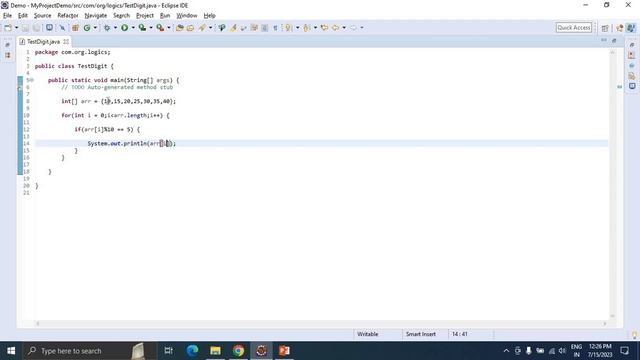Expand the Next Annotation dropdown arrow

(297, 28)
